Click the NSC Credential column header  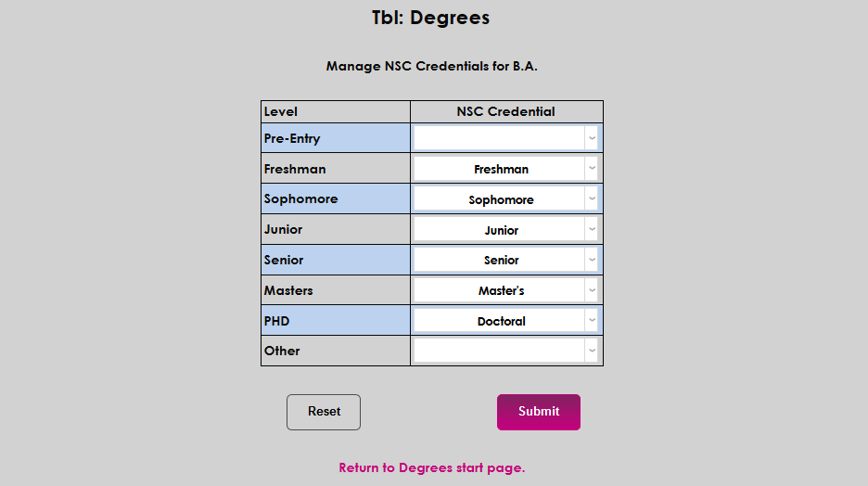[505, 111]
